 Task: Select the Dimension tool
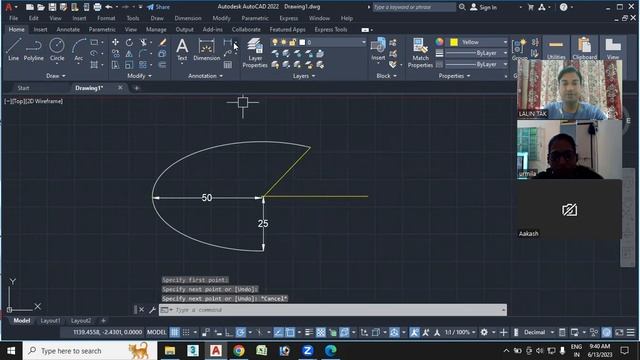[207, 49]
